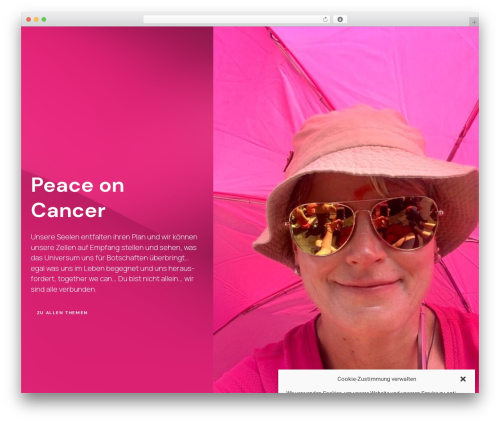Open the 'ZU ALLEN THEMEN' link

62,313
